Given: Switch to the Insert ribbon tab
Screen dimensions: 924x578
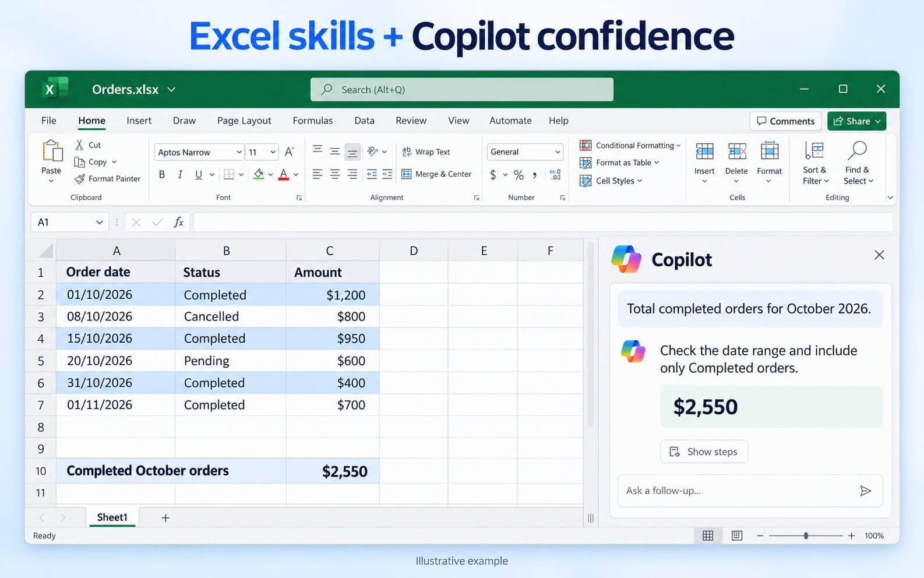Looking at the screenshot, I should click(x=139, y=121).
